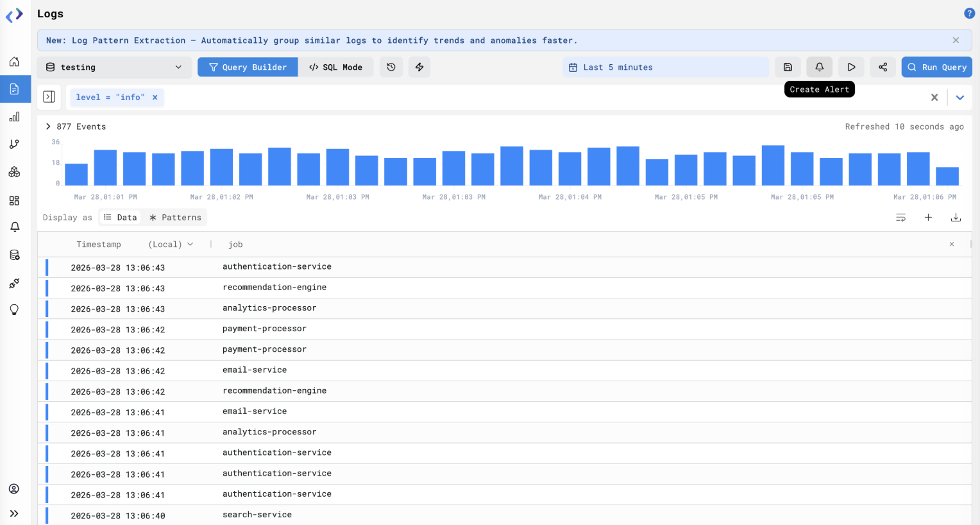Open the testing stream dropdown
The width and height of the screenshot is (980, 525).
coord(114,67)
